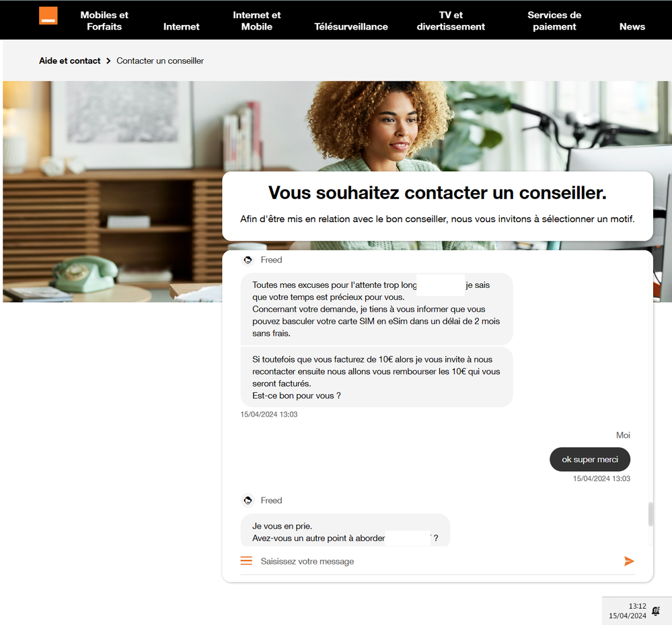Follow the Aide et contact breadcrumb link
Viewport: 672px width, 625px height.
point(69,61)
